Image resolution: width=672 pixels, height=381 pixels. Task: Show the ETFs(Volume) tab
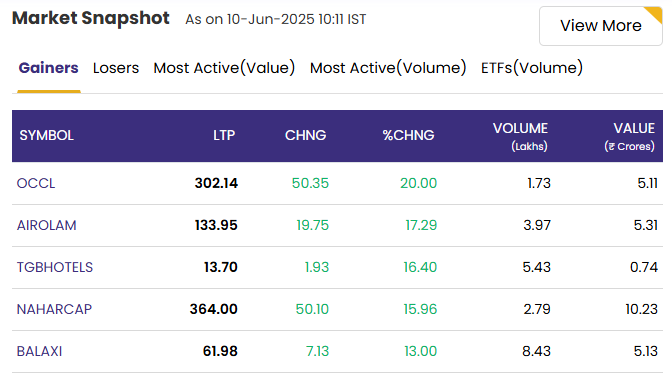click(531, 68)
